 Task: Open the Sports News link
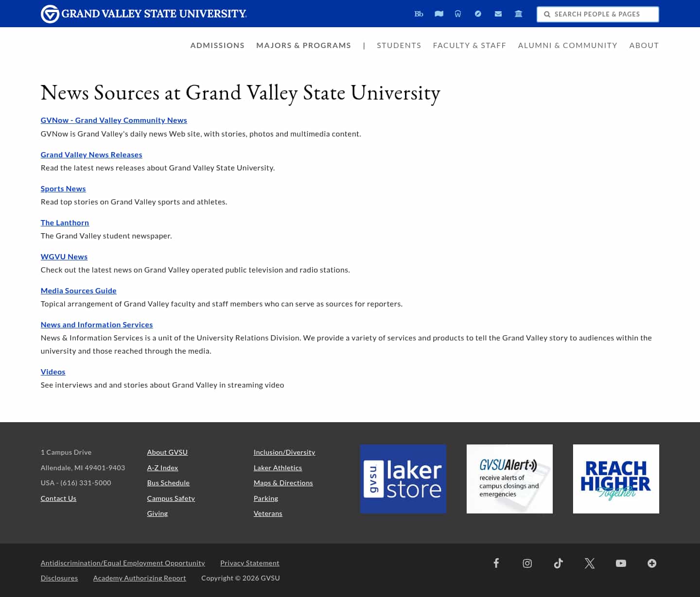point(63,188)
